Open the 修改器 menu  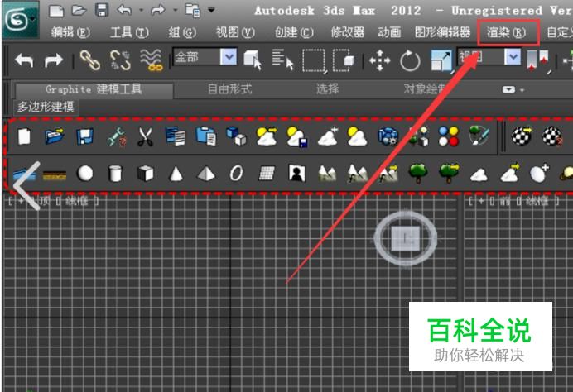click(x=348, y=32)
